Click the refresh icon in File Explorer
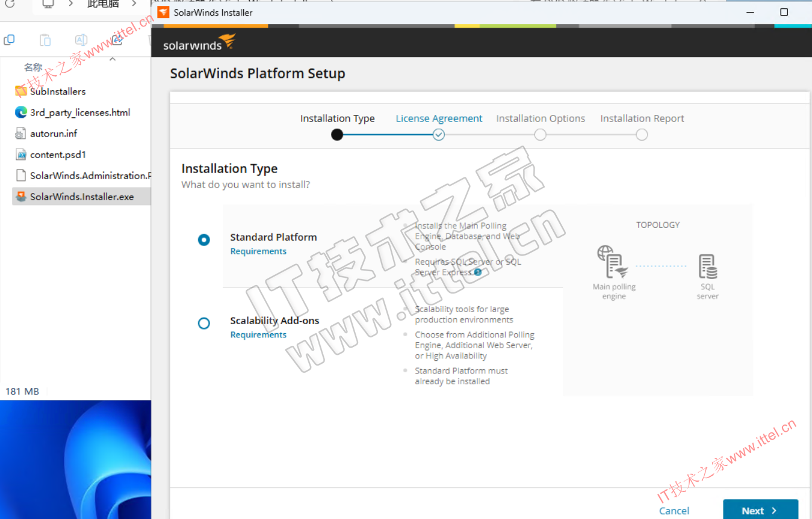The height and width of the screenshot is (519, 812). click(9, 4)
